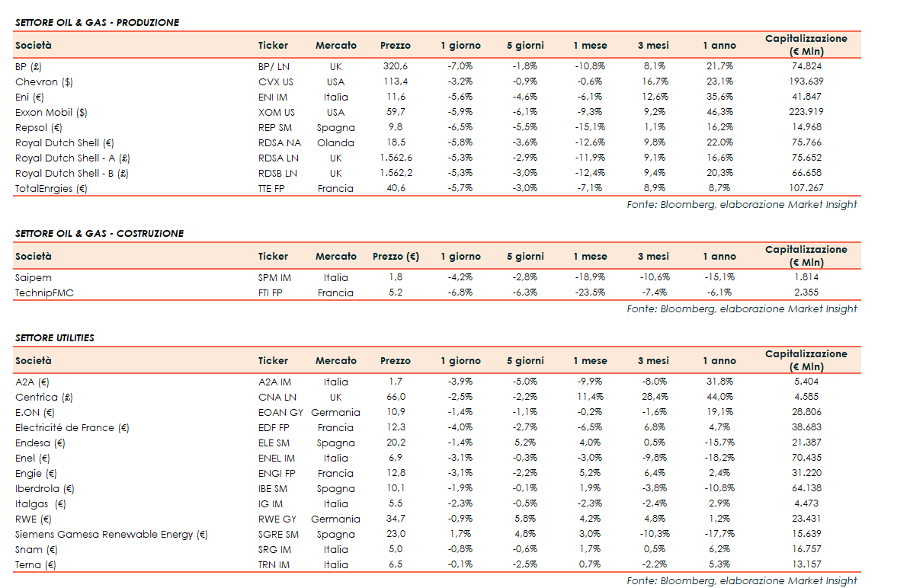Select the TRN IM ticker for Terna
This screenshot has height=588, width=910.
[274, 564]
